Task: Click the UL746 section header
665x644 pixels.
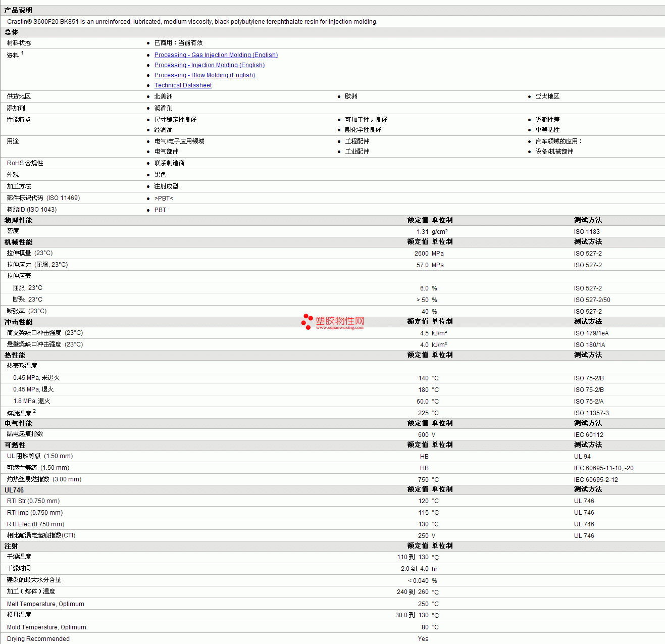Action: pos(14,490)
